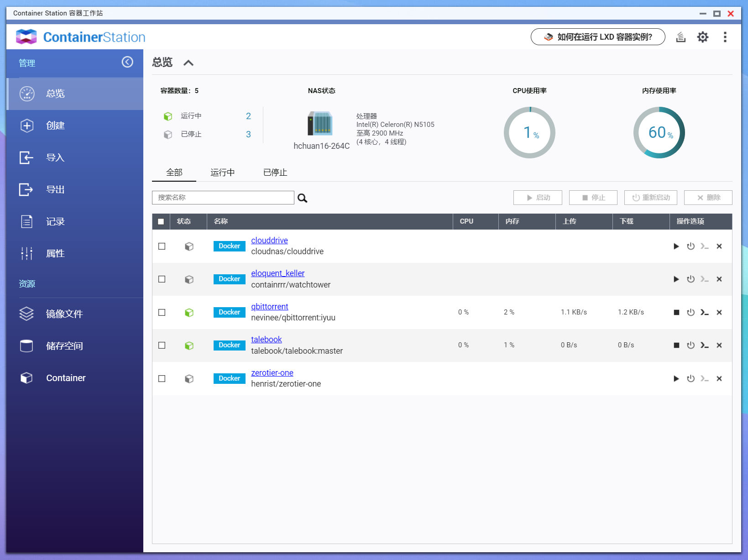This screenshot has height=560, width=748.
Task: Check the clouddrive row checkbox
Action: [162, 246]
